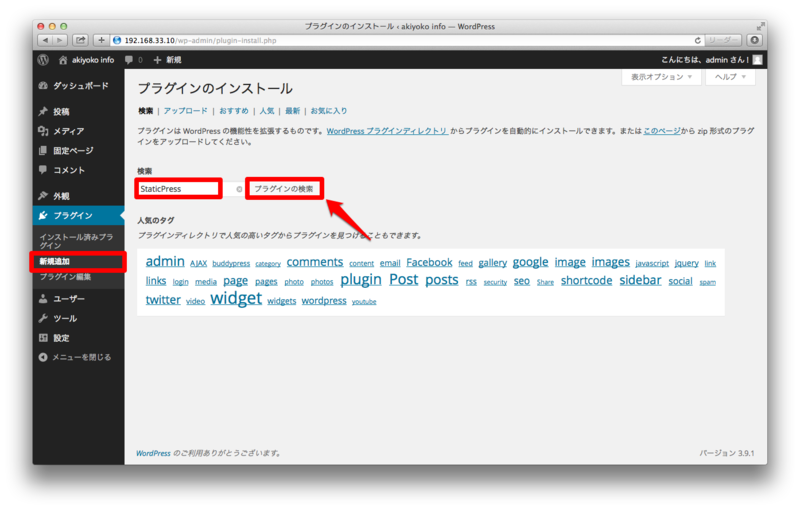Open 固定ページ pages menu

tap(79, 150)
